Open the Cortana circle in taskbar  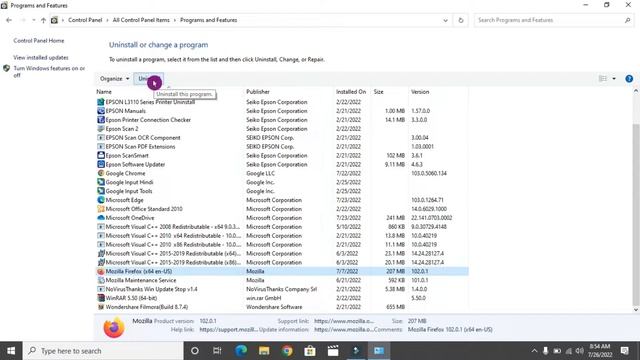[195, 351]
